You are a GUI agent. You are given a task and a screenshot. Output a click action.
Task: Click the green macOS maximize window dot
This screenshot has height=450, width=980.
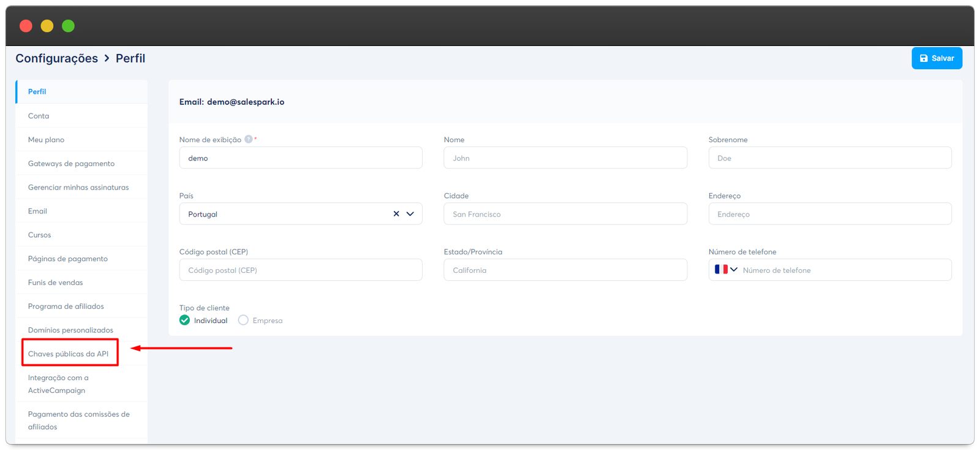coord(68,26)
